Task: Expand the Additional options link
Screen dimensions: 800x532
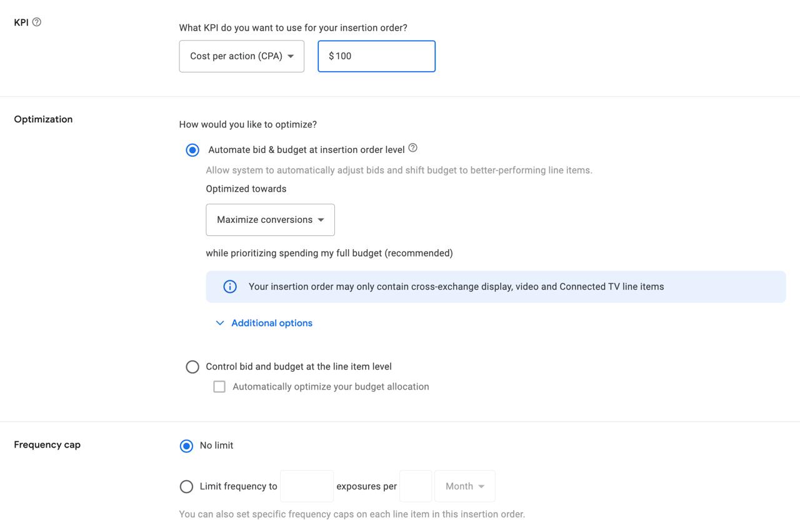Action: click(x=272, y=323)
